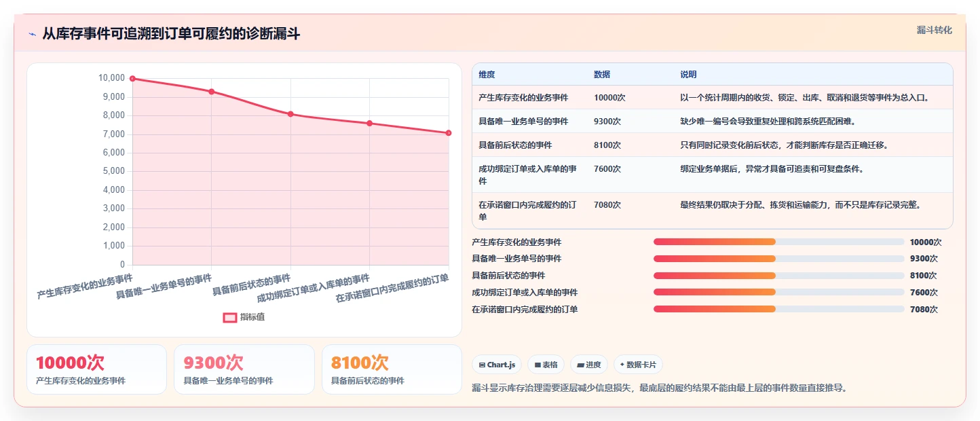The height and width of the screenshot is (421, 980).
Task: Click table cell 成功绑定订单或入库单的事件
Action: pyautogui.click(x=528, y=175)
